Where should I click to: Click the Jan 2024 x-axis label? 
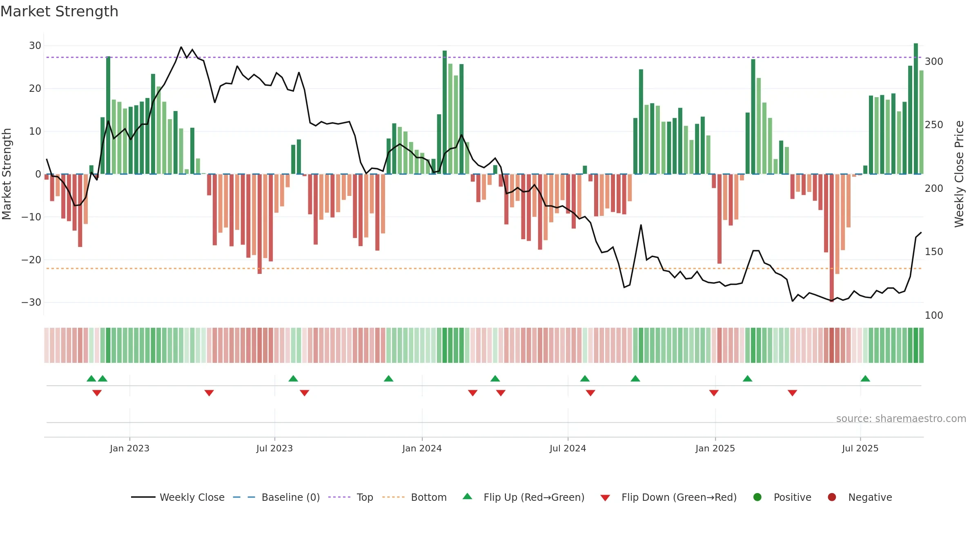(422, 448)
